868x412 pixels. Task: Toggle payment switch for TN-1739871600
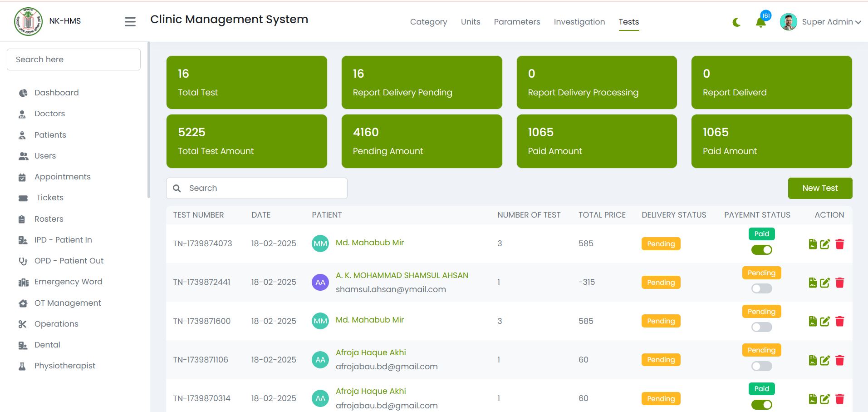point(761,327)
